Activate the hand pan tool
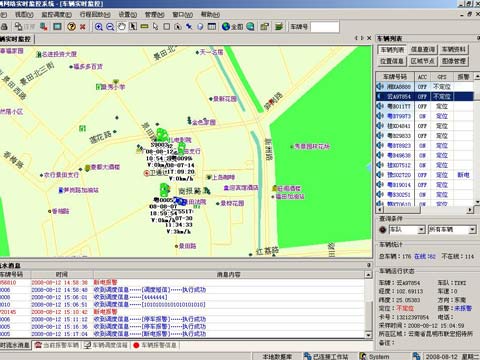Image resolution: width=480 pixels, height=360 pixels. coord(122,27)
